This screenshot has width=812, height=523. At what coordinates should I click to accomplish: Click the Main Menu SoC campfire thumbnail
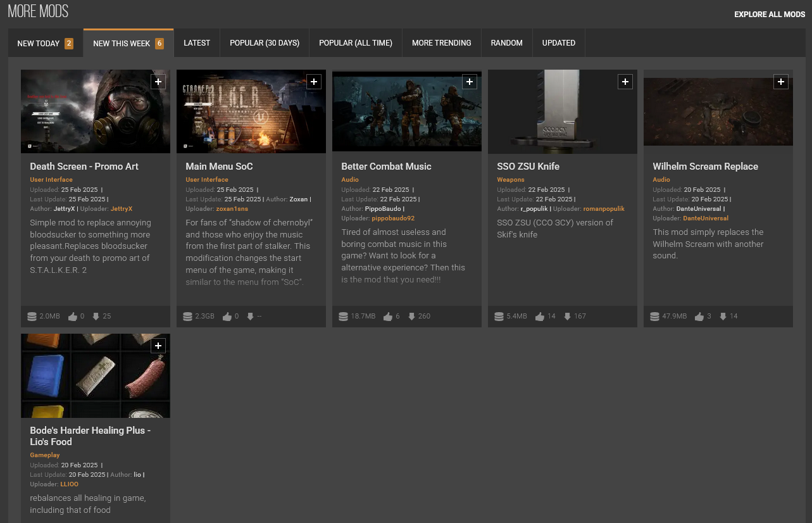251,111
